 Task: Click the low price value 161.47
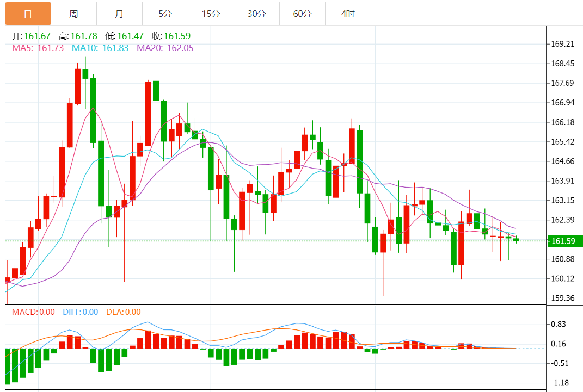pos(131,36)
